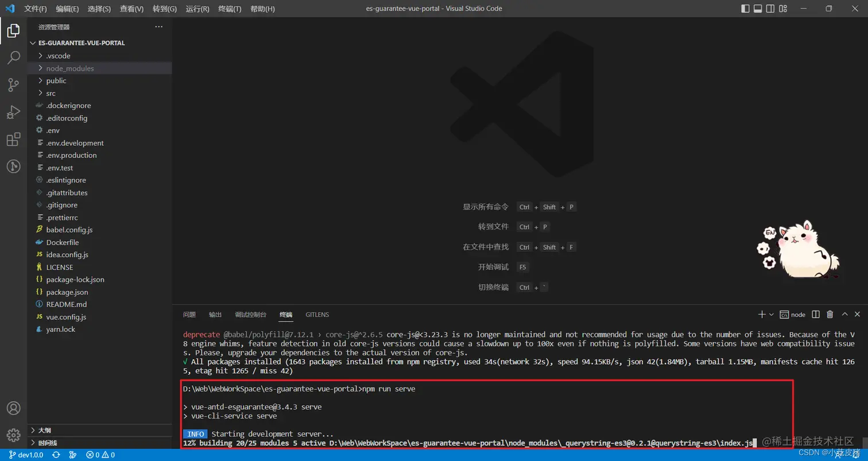Expand the 时间线 timeline section

pos(99,443)
